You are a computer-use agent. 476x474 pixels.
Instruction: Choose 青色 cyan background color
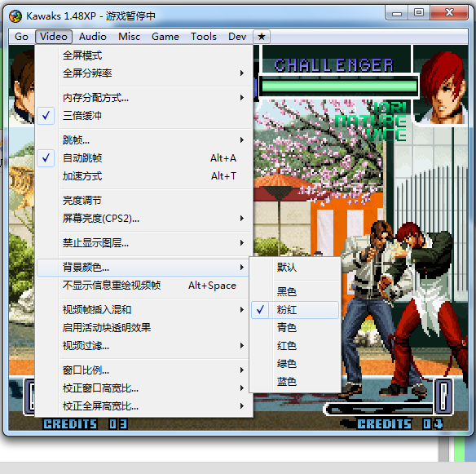(x=295, y=327)
